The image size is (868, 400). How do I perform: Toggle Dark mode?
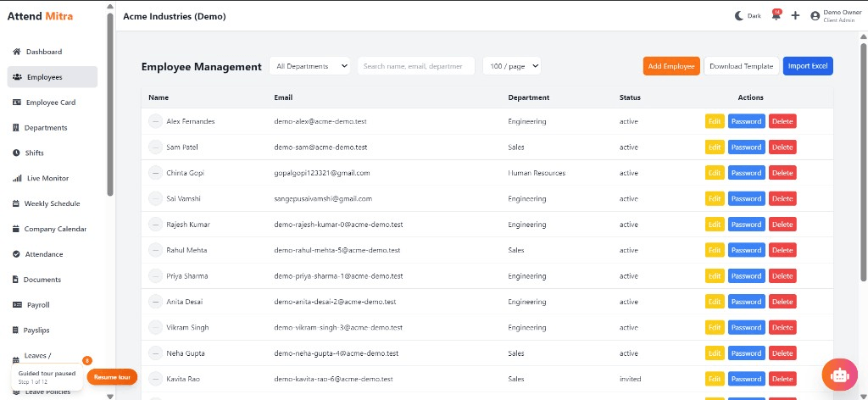coord(748,16)
